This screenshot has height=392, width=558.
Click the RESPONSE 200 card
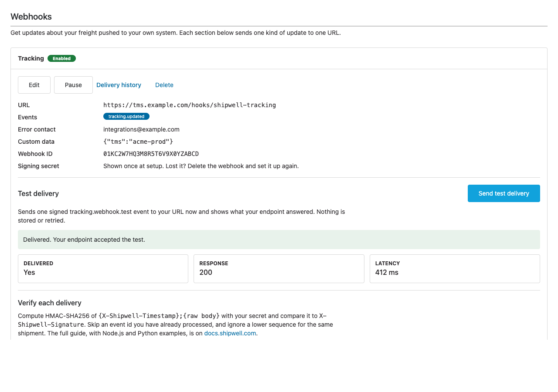point(279,269)
